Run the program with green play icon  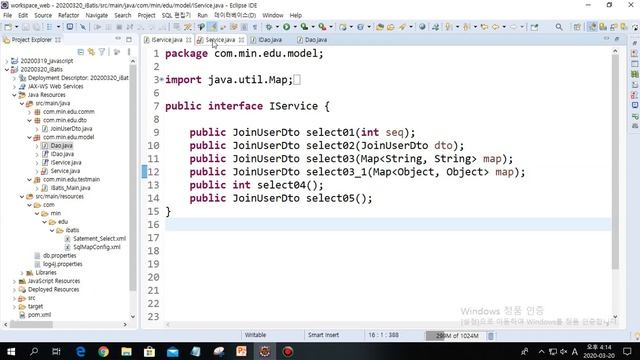287,27
